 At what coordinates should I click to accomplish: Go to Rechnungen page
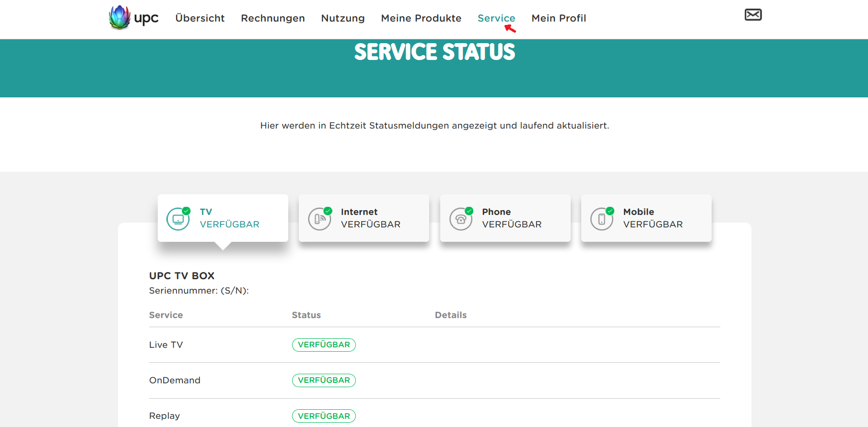(x=273, y=18)
